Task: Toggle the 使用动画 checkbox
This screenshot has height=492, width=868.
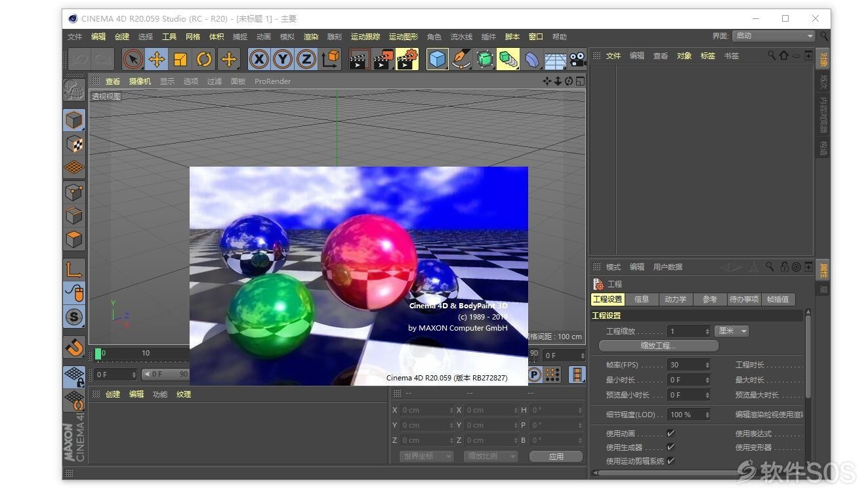Action: pyautogui.click(x=671, y=433)
